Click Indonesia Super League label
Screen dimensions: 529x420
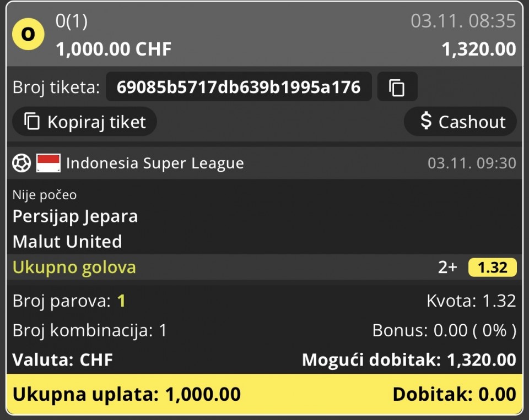155,163
